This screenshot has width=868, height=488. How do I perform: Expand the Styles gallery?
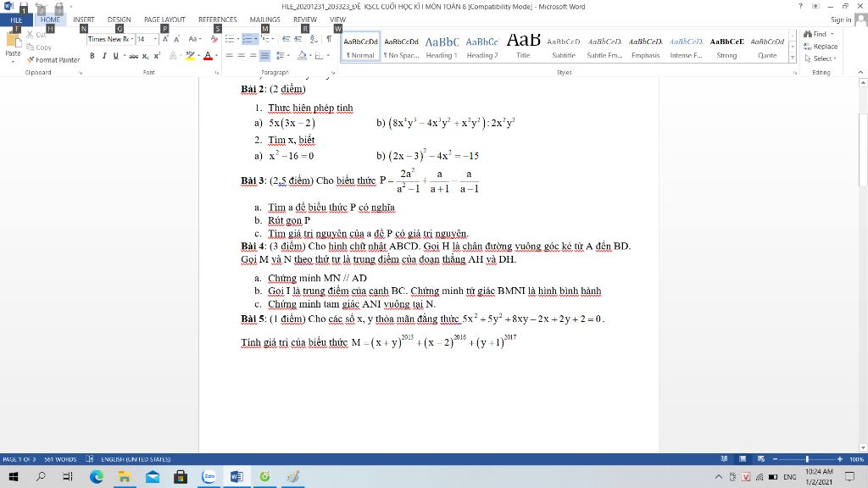coord(793,58)
